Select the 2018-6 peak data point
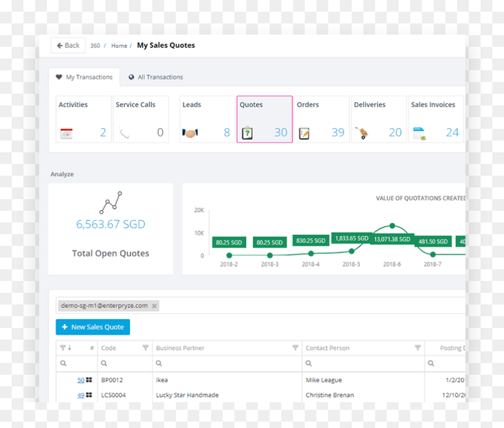504x428 pixels. point(392,226)
